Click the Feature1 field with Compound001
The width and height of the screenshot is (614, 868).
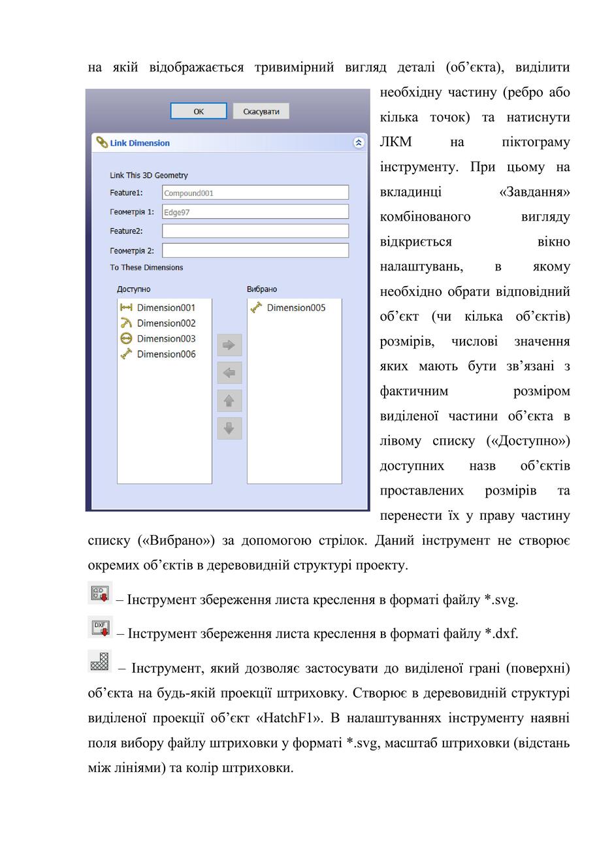(255, 193)
